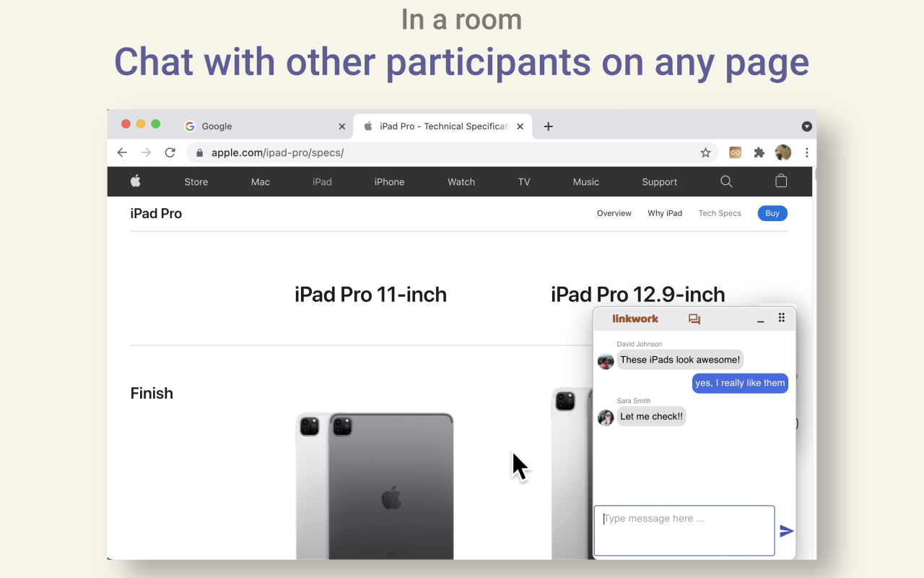Screen dimensions: 924x578
Task: Click the linkwork panel drag-handle dots
Action: [x=782, y=318]
